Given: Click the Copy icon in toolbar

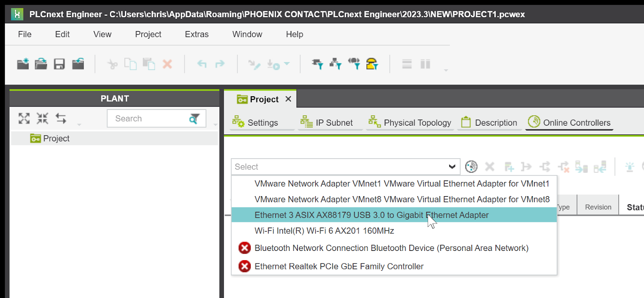Looking at the screenshot, I should pyautogui.click(x=130, y=64).
